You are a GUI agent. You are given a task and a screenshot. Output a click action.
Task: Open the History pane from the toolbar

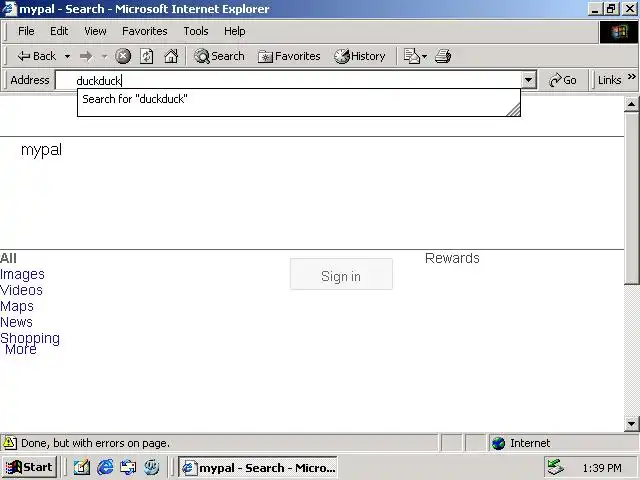(x=359, y=56)
